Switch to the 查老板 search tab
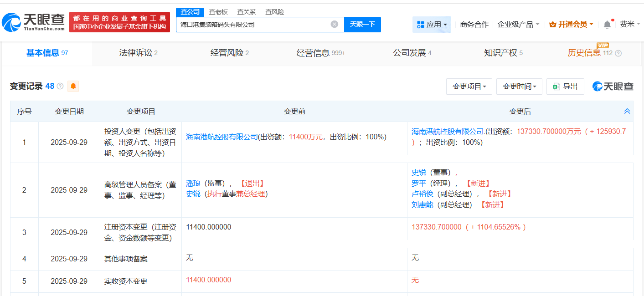Image resolution: width=644 pixels, height=296 pixels. pos(217,12)
